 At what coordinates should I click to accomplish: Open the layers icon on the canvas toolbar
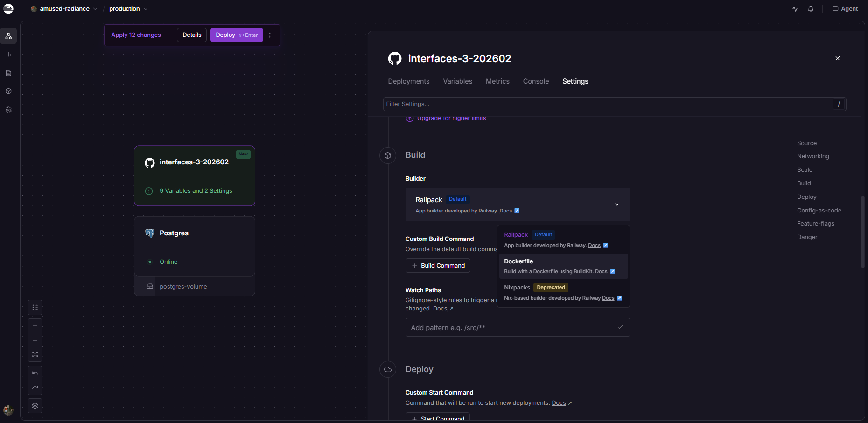[x=35, y=406]
